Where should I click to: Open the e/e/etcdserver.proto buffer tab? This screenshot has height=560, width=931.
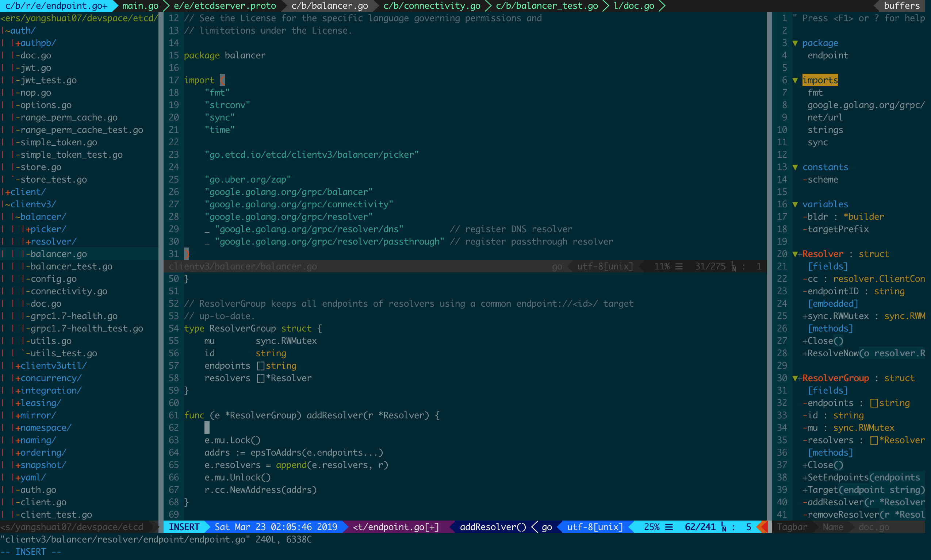click(x=225, y=6)
